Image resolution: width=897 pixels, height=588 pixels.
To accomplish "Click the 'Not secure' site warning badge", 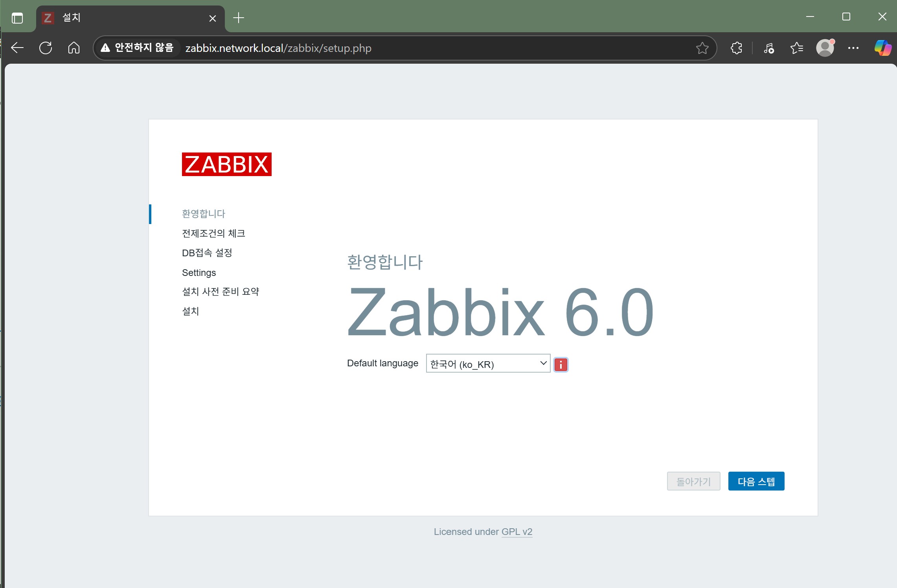I will [x=138, y=48].
